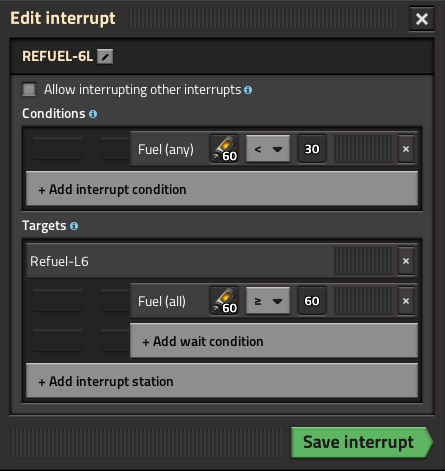This screenshot has height=471, width=445.
Task: Click info icon after Allow interrupting other interrupts
Action: coord(248,90)
